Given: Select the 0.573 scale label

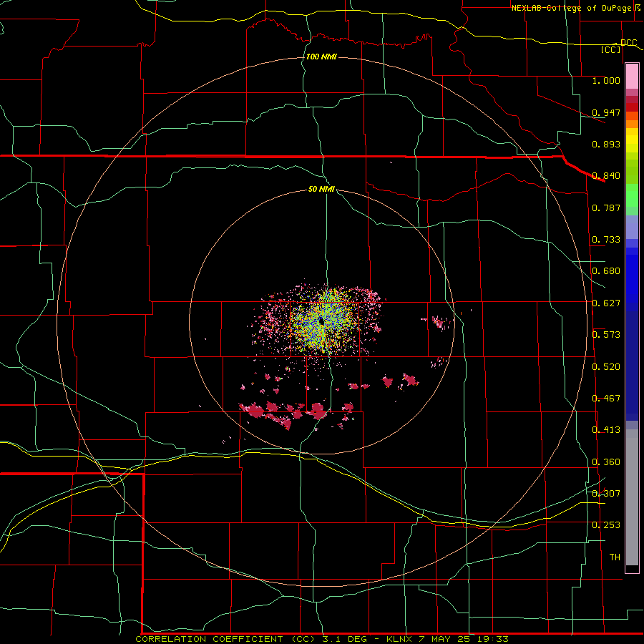Looking at the screenshot, I should [606, 335].
